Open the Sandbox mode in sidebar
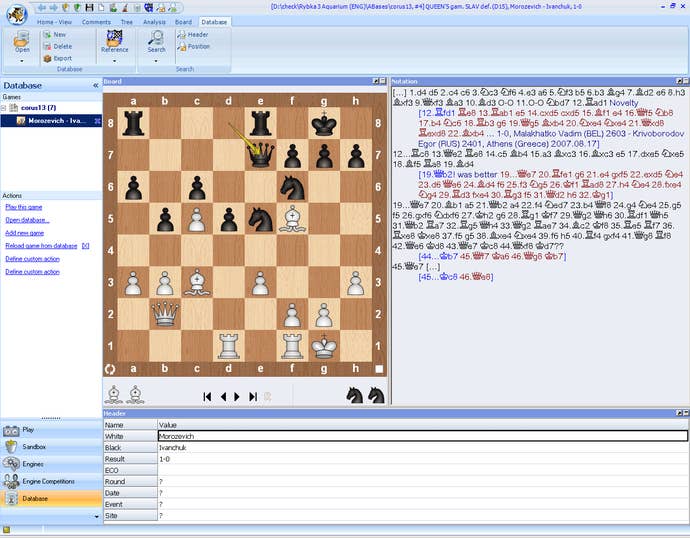 (51, 447)
